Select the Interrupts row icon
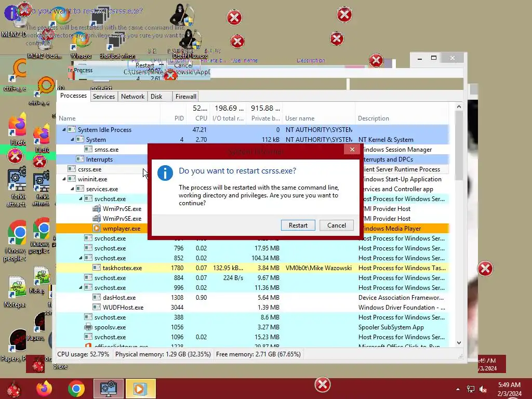532x399 pixels. [80, 159]
